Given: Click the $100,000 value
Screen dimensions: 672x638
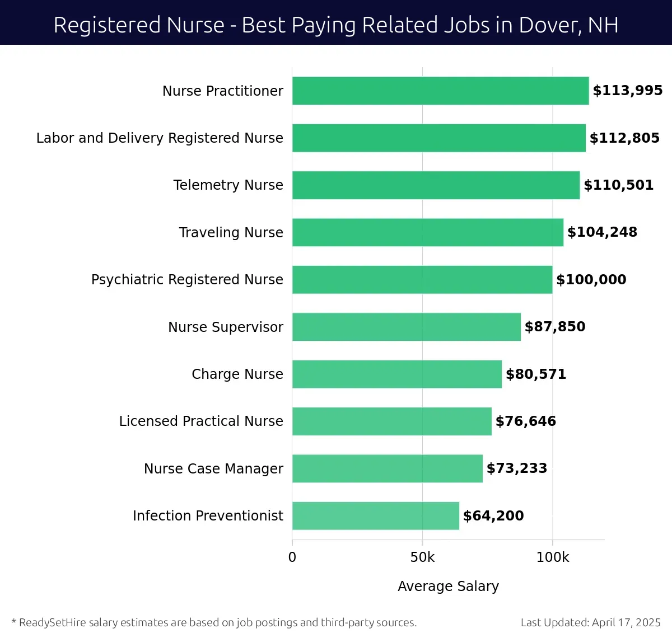Looking at the screenshot, I should coord(591,280).
